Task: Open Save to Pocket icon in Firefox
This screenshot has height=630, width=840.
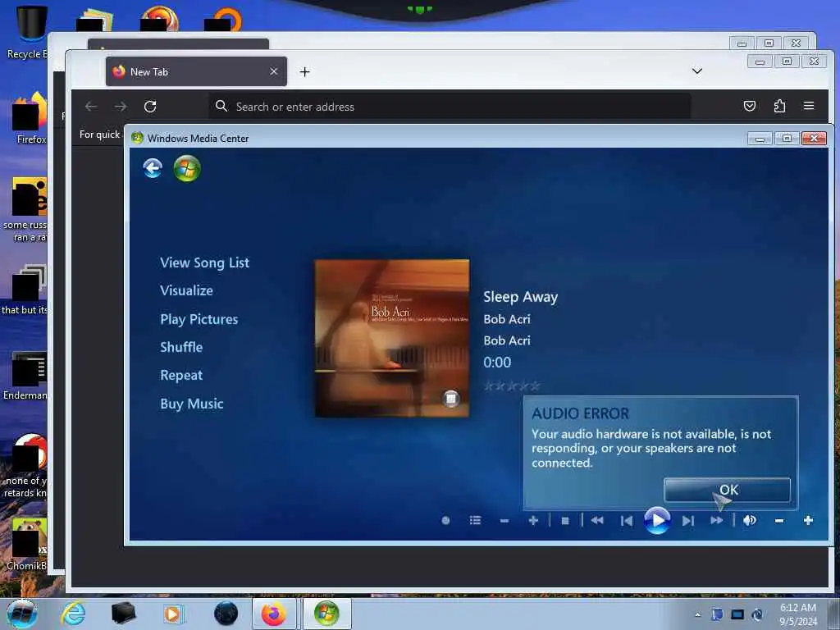Action: tap(750, 106)
